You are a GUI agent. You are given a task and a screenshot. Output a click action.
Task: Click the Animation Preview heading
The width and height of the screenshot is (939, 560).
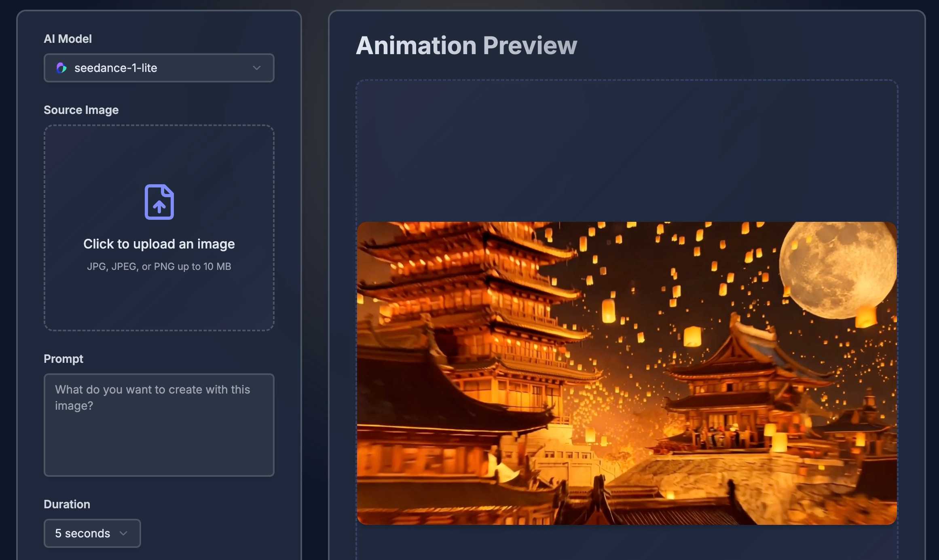tap(466, 46)
